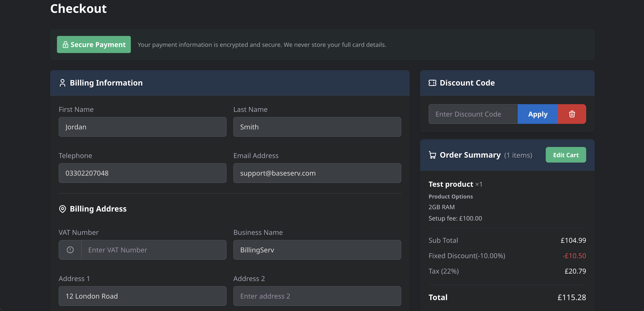Select the Last Name input with Smith
This screenshot has height=311, width=644.
click(317, 127)
